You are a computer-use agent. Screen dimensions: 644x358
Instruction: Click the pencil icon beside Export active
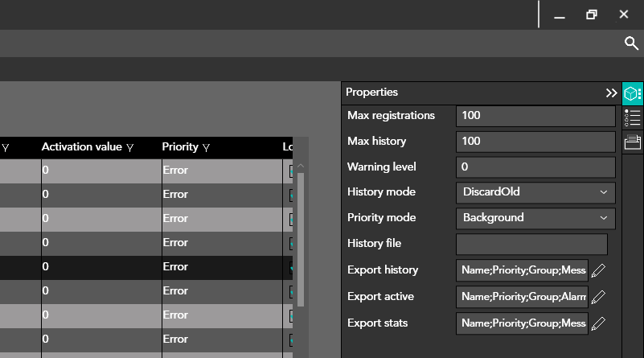598,297
